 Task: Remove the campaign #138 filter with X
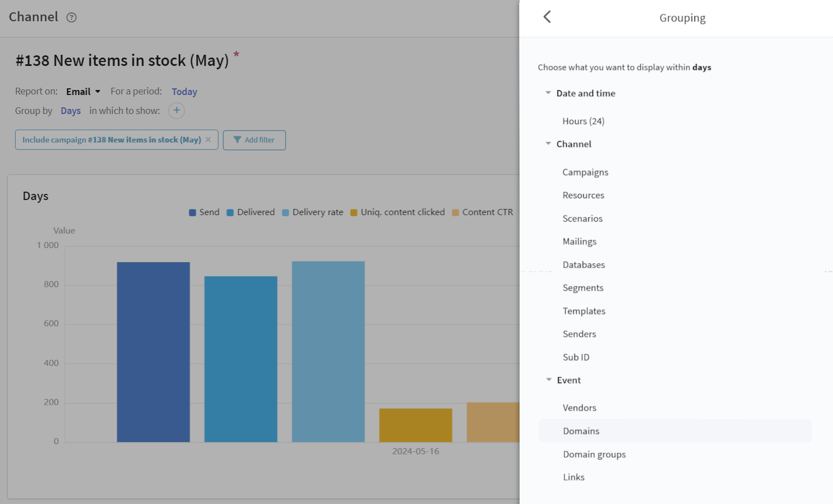(x=208, y=140)
